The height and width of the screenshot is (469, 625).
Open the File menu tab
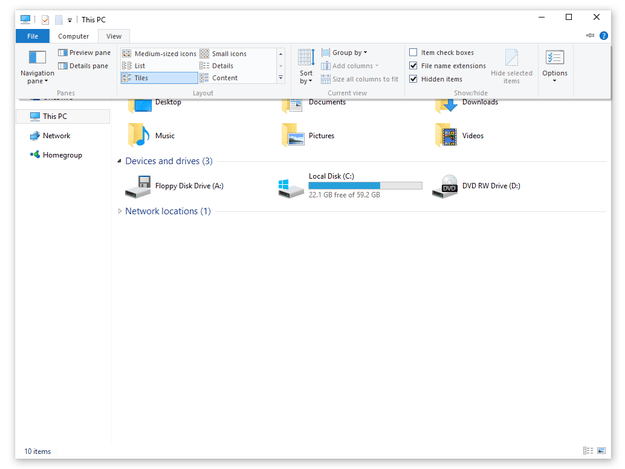tap(32, 36)
